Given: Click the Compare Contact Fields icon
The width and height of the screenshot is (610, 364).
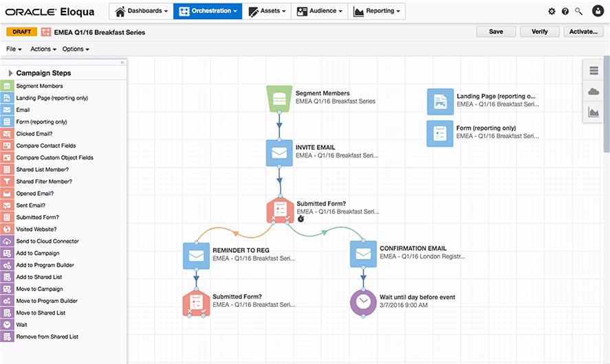Looking at the screenshot, I should coord(7,146).
